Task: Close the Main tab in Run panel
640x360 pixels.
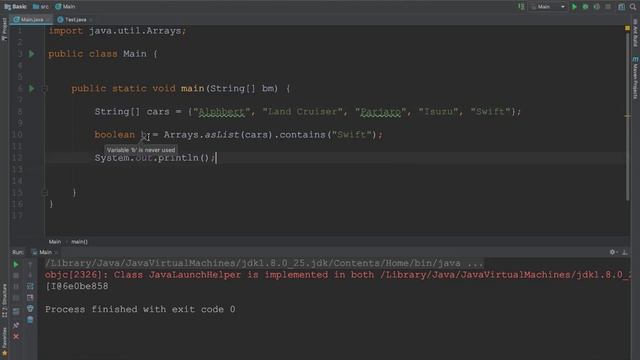Action: tap(56, 252)
